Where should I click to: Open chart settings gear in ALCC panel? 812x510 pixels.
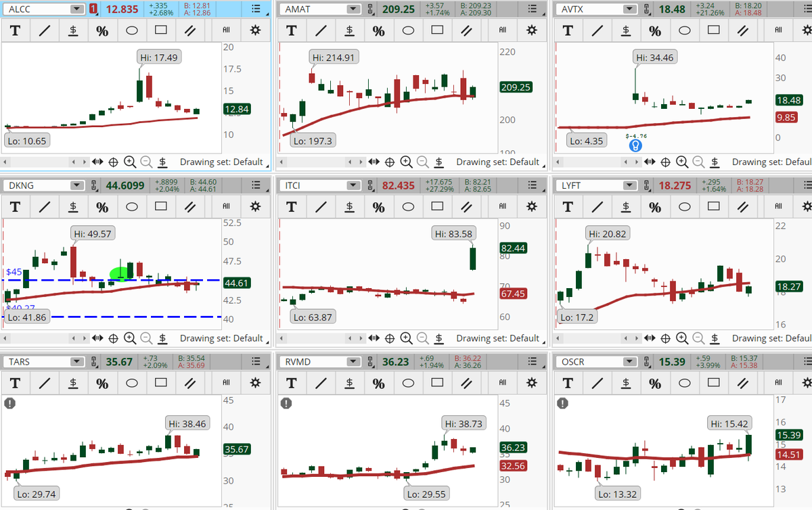click(x=255, y=30)
